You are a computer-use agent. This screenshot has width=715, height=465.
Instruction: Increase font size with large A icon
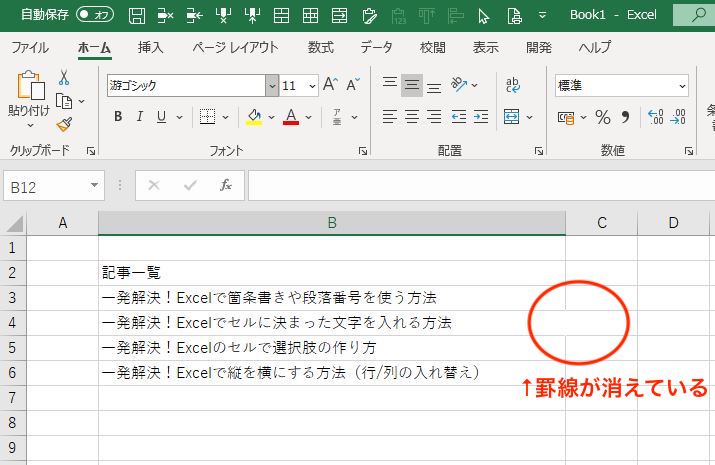331,84
